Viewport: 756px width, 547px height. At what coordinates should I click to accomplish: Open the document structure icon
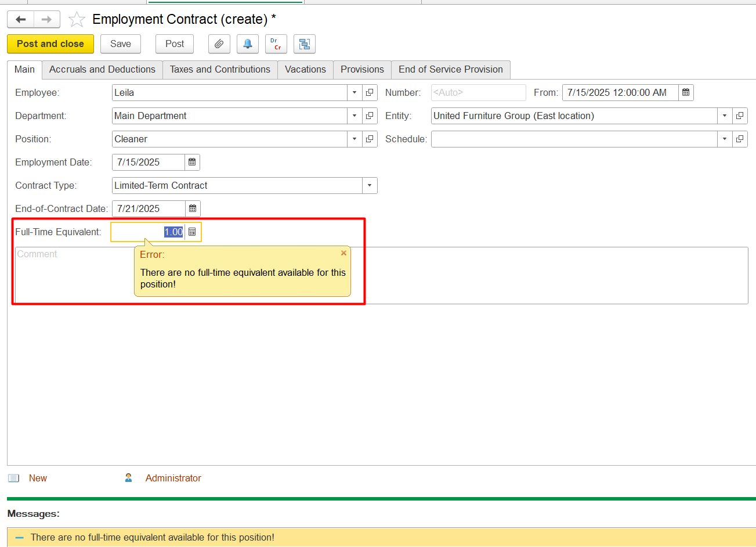tap(305, 44)
